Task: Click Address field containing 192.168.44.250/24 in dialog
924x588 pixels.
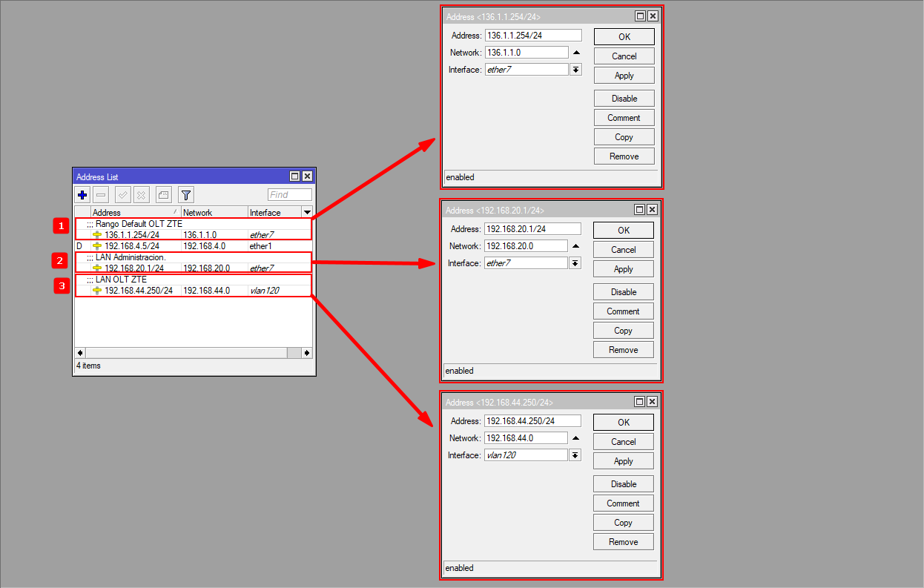Action: pyautogui.click(x=532, y=420)
